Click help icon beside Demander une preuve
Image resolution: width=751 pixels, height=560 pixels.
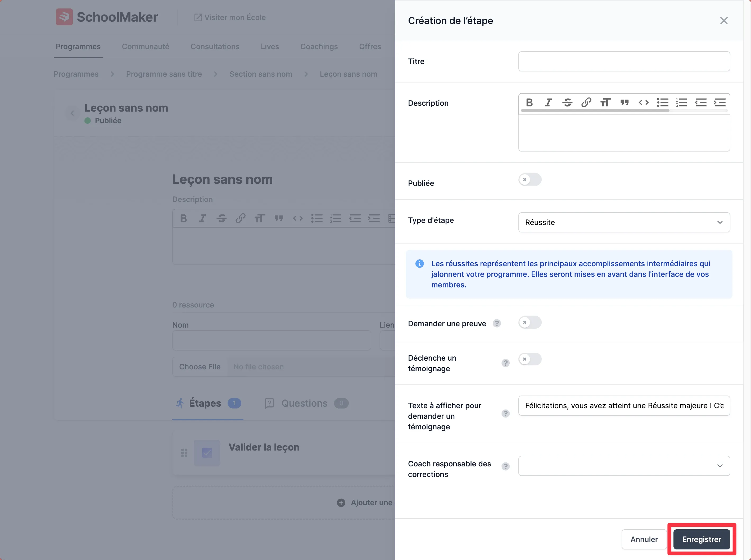click(x=497, y=323)
